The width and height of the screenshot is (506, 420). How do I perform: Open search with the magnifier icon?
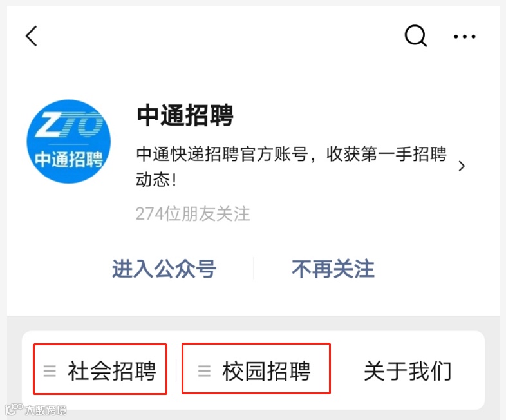click(x=416, y=36)
